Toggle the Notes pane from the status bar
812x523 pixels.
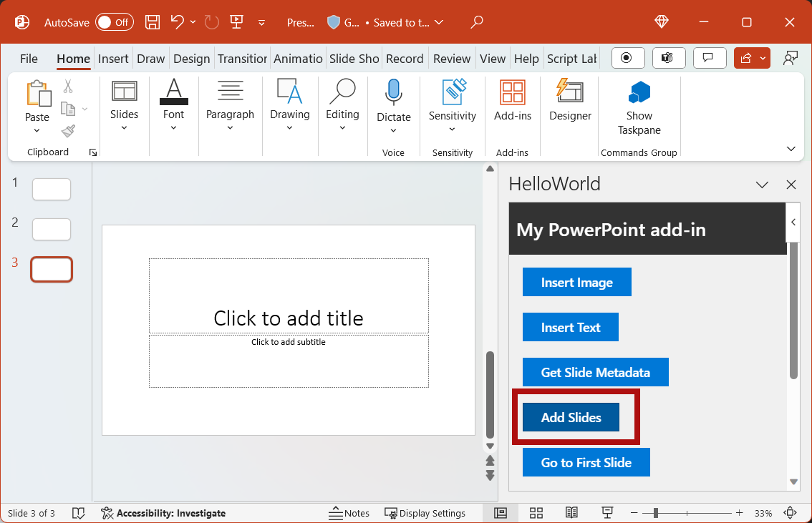pos(349,513)
